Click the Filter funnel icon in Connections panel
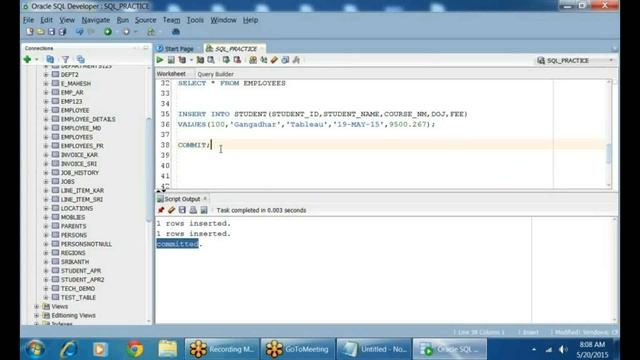Image resolution: width=640 pixels, height=360 pixels. [65, 60]
